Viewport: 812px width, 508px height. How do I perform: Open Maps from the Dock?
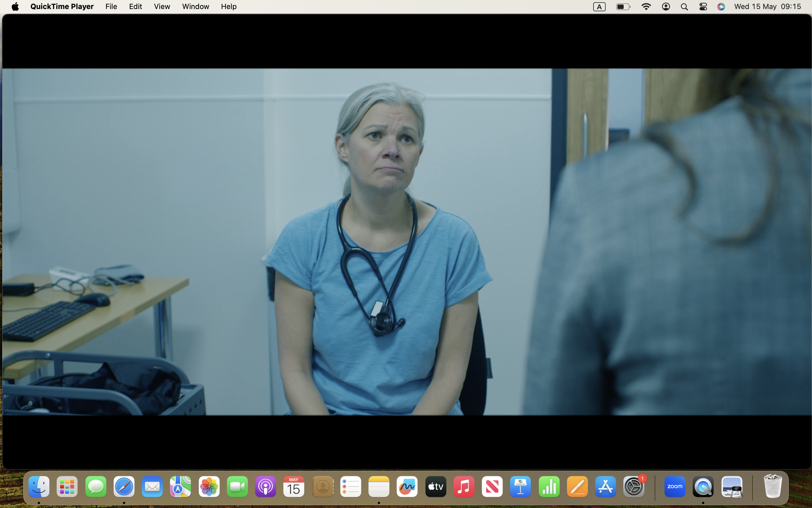pos(180,487)
